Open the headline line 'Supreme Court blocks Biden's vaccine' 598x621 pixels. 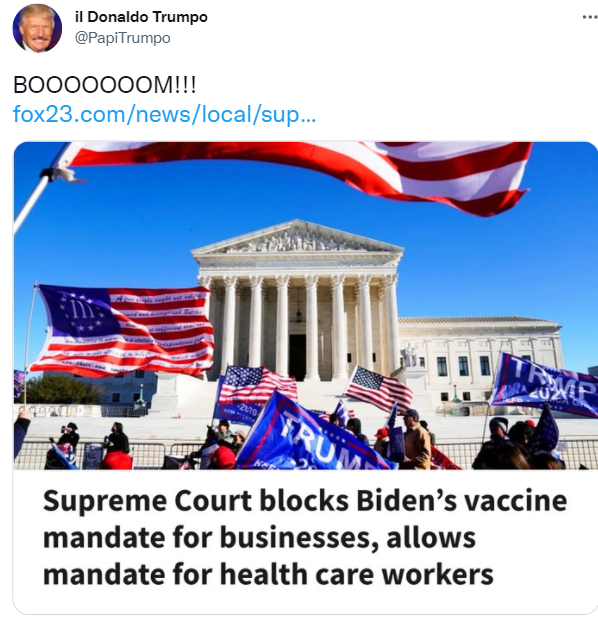coord(305,501)
